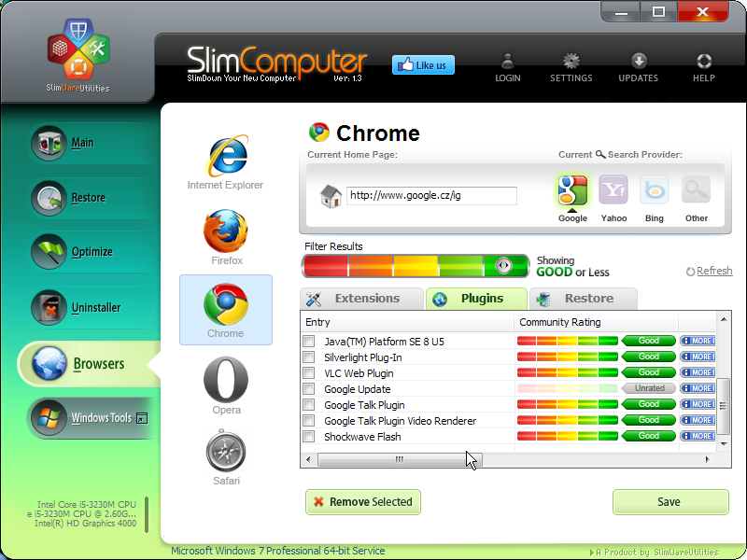
Task: Click the SlimWare Utilities logo
Action: 78,55
